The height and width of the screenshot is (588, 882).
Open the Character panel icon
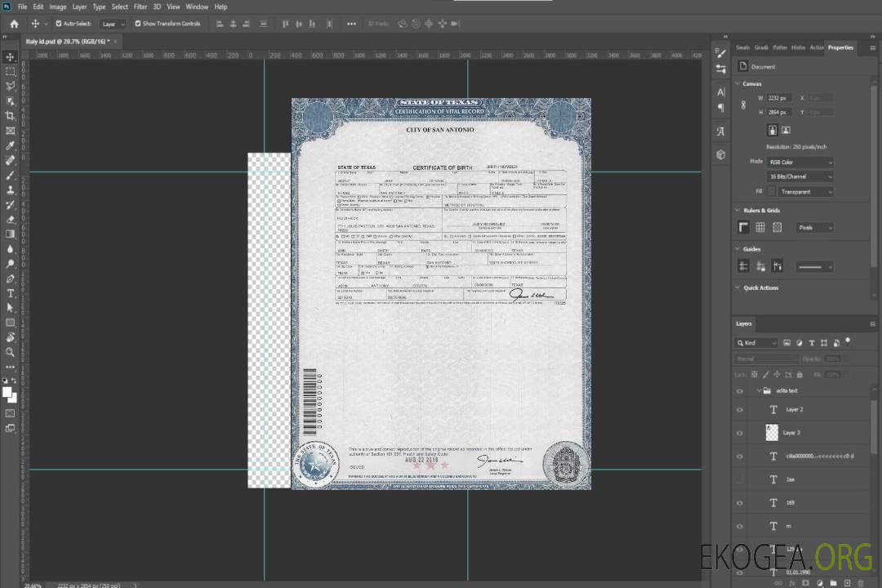(720, 92)
